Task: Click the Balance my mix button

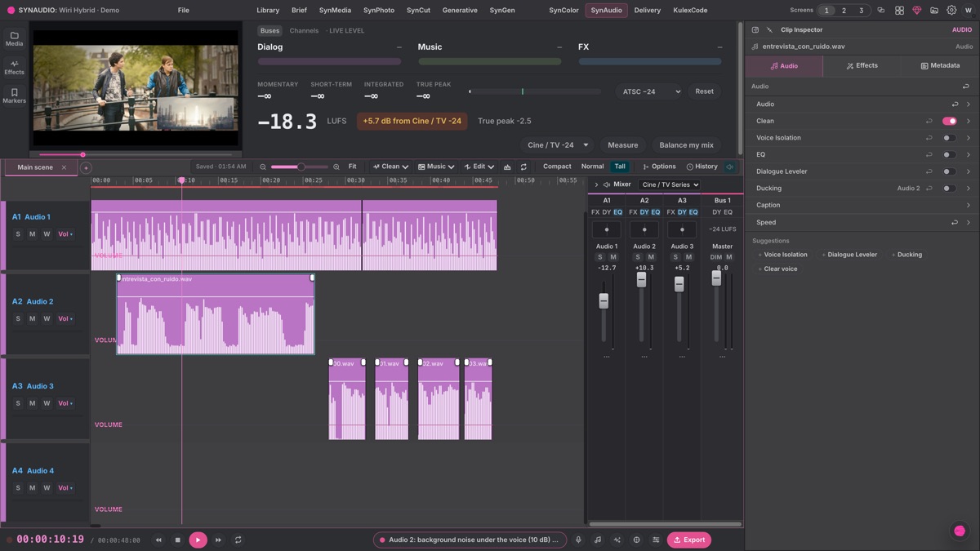Action: [x=686, y=145]
